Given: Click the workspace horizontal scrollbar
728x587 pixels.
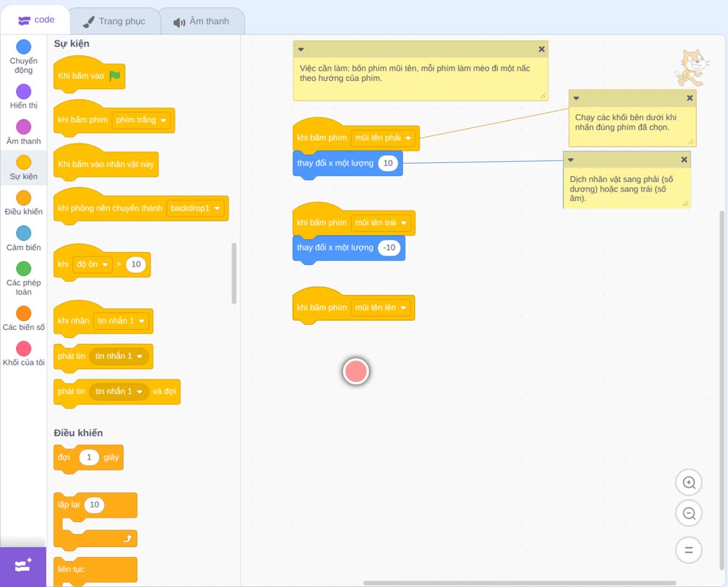Looking at the screenshot, I should coord(519,583).
